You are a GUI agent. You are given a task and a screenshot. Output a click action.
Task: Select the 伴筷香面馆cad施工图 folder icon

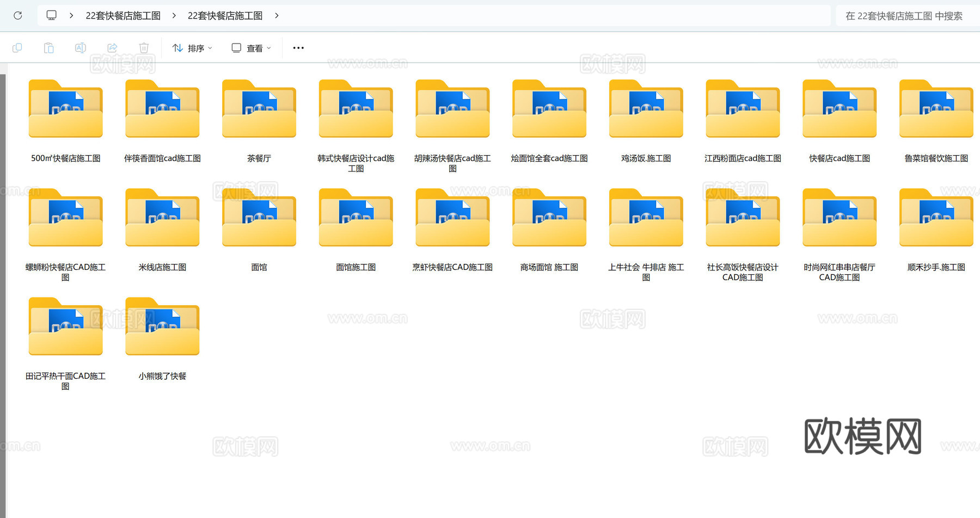click(x=162, y=109)
